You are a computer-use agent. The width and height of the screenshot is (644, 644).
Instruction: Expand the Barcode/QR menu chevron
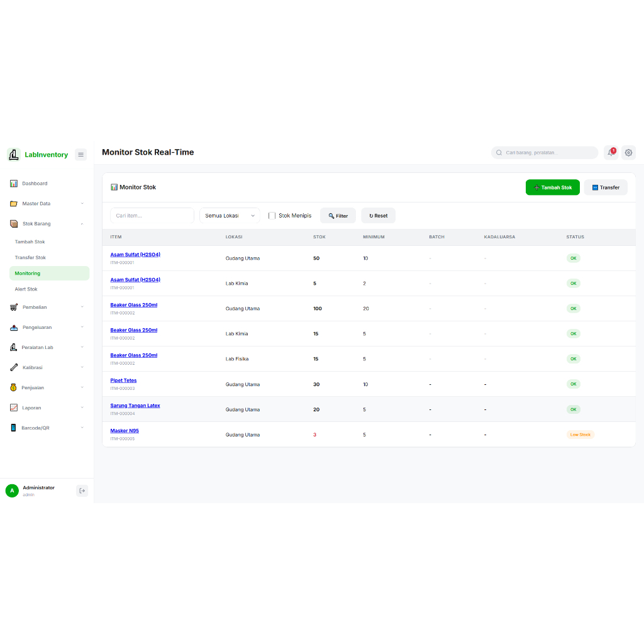(82, 428)
